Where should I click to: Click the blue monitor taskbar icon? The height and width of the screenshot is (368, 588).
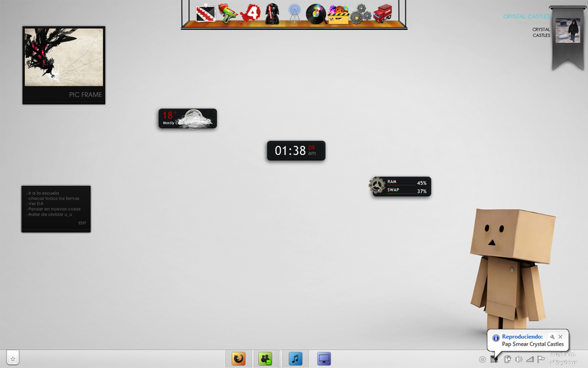324,359
